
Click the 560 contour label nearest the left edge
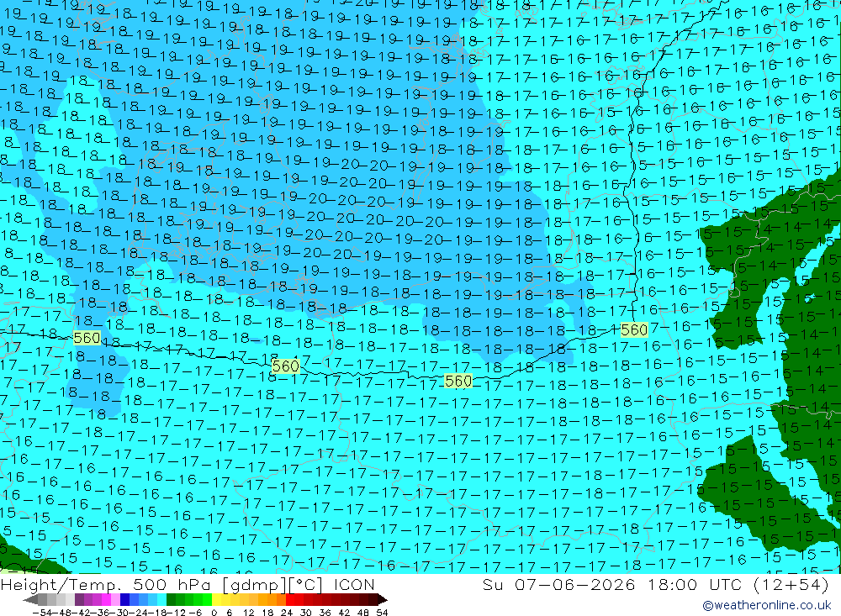[x=87, y=338]
